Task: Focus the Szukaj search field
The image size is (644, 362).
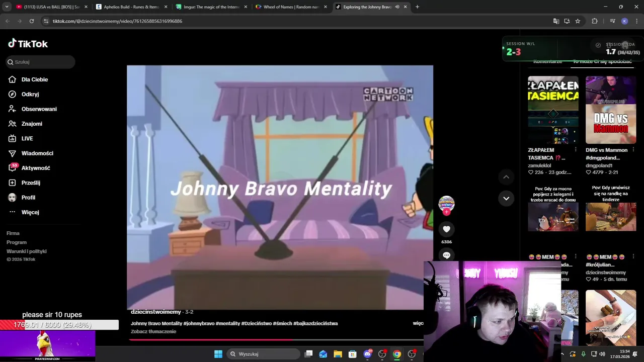Action: point(41,62)
